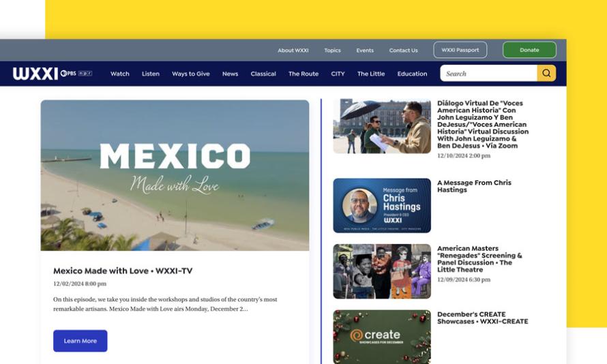Click the WXXI logo
607x364 pixels.
pyautogui.click(x=35, y=74)
